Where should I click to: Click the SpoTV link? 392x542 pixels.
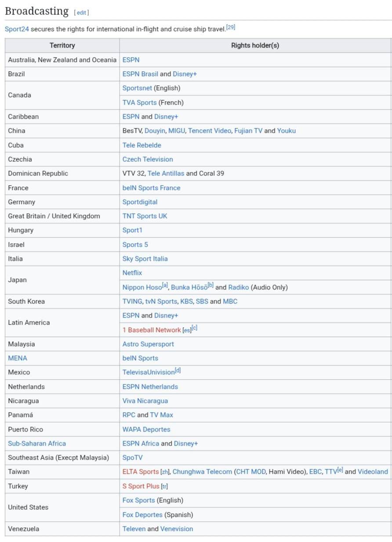point(132,458)
